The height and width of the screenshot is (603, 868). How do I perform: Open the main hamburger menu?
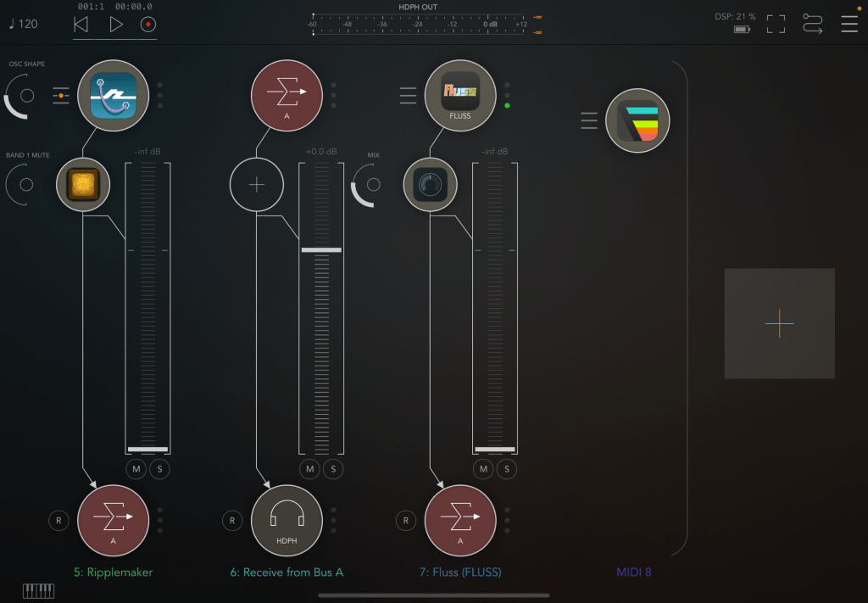849,24
